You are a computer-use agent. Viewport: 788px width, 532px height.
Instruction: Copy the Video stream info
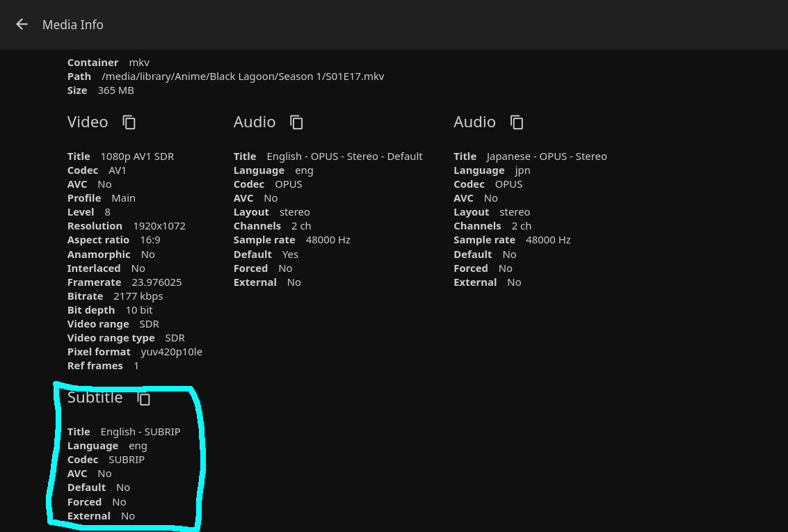point(129,122)
